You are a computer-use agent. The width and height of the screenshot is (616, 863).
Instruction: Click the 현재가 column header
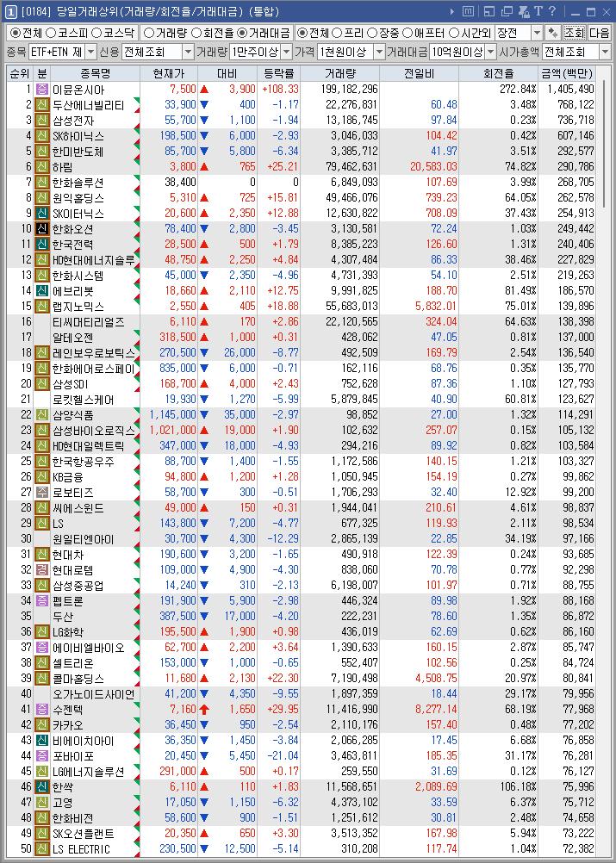169,73
